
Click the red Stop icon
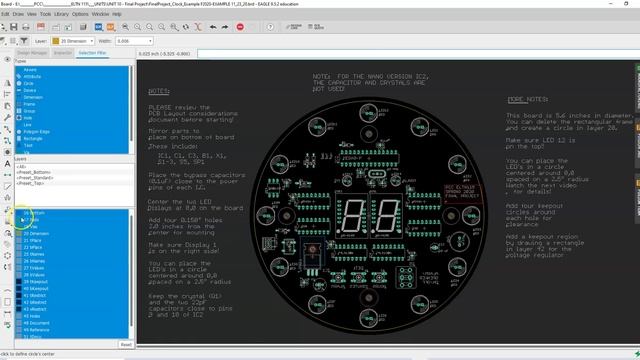[240, 27]
